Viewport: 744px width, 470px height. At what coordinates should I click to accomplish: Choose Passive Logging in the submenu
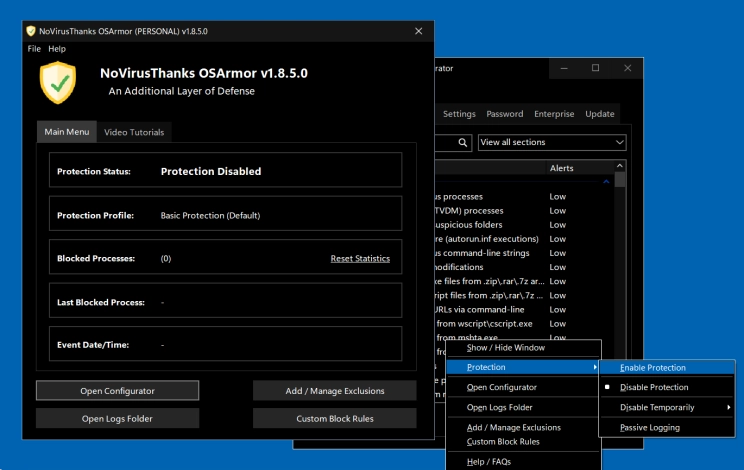pos(667,427)
